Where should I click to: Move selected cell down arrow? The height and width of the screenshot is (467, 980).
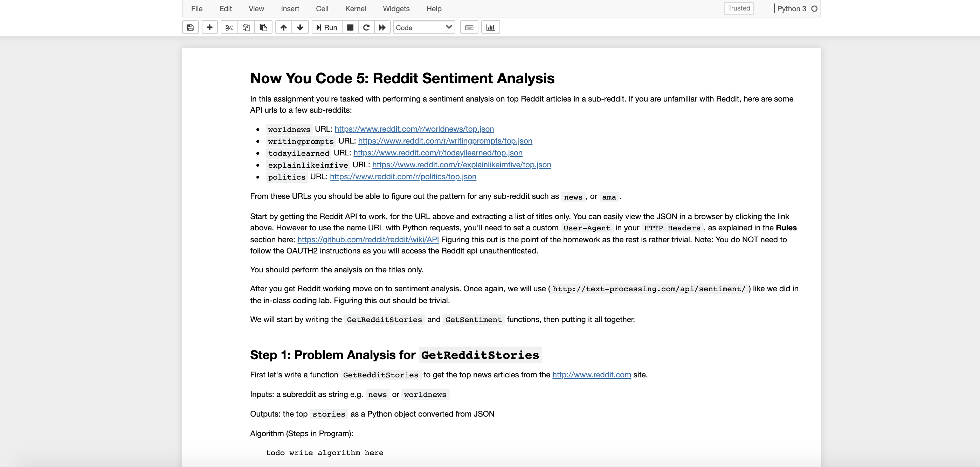coord(300,27)
